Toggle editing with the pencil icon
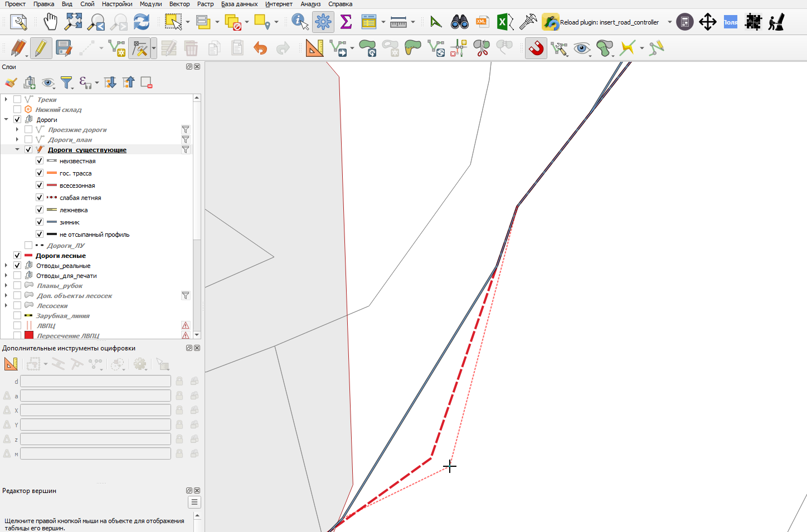Screen dimensions: 807x532 click(x=41, y=48)
